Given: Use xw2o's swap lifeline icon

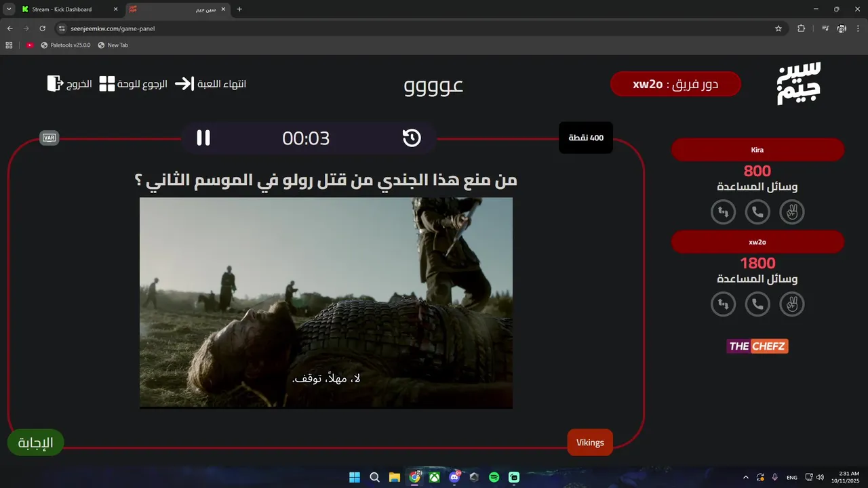Looking at the screenshot, I should [723, 304].
